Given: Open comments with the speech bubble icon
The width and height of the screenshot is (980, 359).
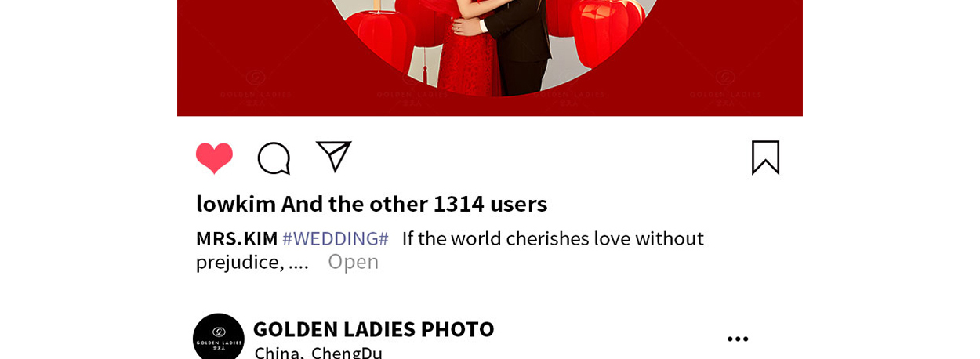Looking at the screenshot, I should click(274, 158).
